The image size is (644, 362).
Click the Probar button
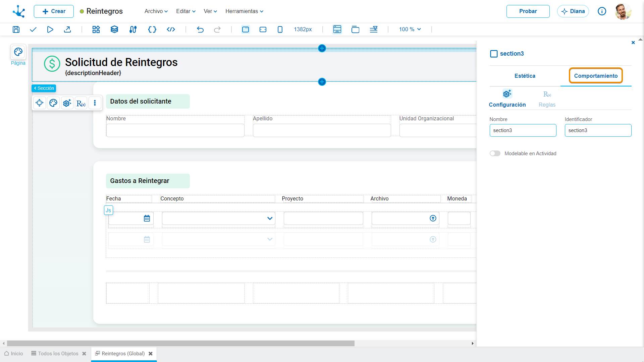tap(528, 11)
